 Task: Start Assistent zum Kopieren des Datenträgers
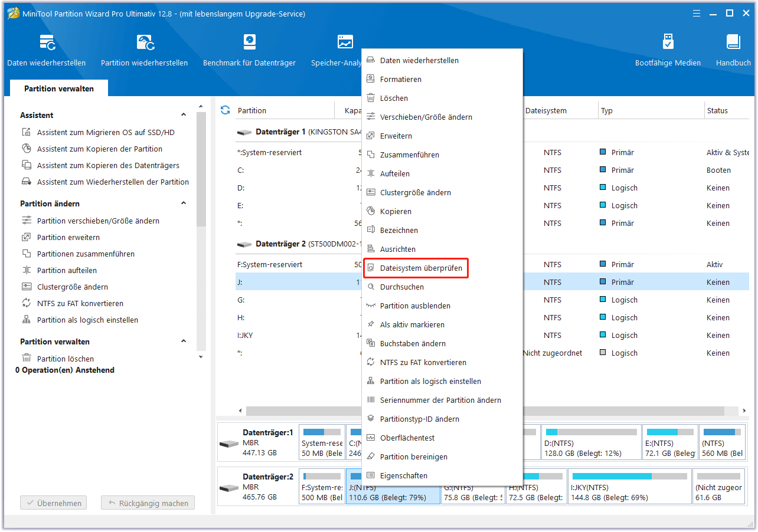108,166
